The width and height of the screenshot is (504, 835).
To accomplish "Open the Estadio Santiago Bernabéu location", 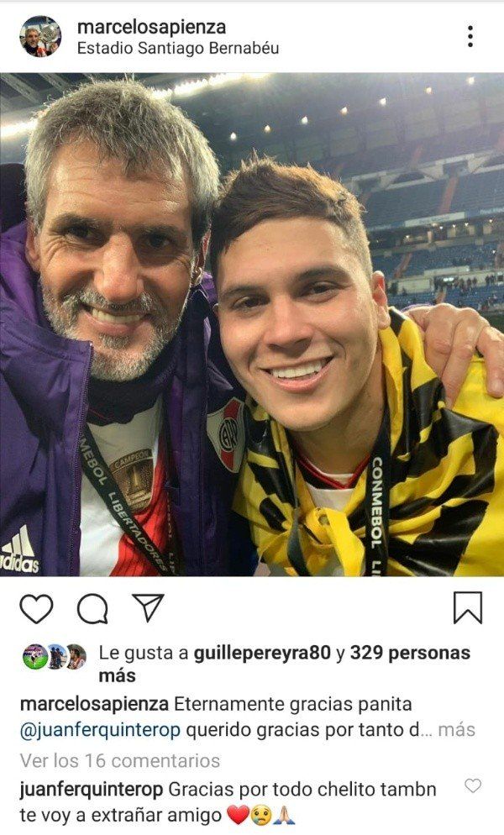I will coord(178,49).
